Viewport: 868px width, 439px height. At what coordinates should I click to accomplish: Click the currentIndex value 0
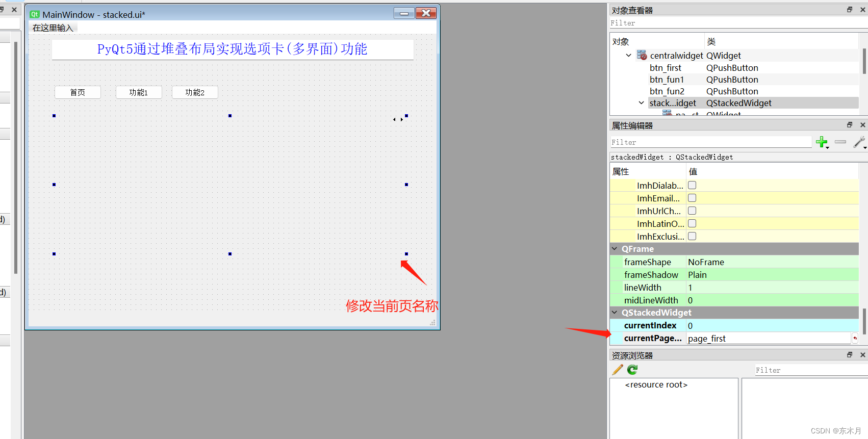pyautogui.click(x=772, y=325)
